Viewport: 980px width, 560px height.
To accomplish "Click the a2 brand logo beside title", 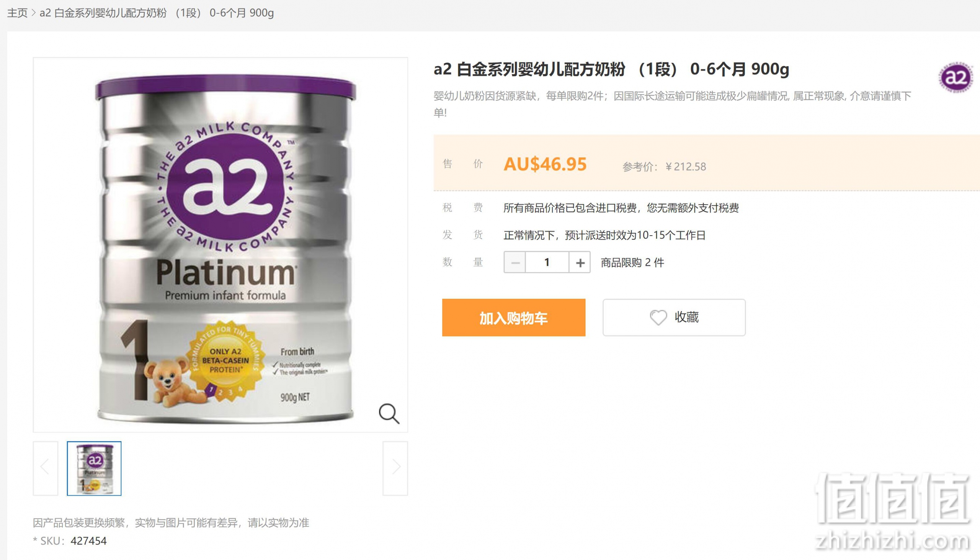I will click(956, 77).
